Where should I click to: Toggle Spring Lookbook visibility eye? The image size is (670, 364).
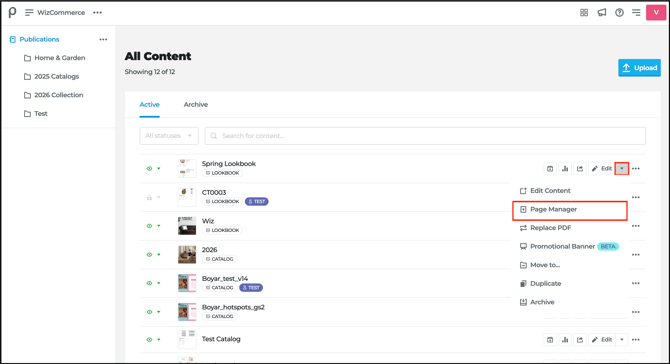click(149, 168)
